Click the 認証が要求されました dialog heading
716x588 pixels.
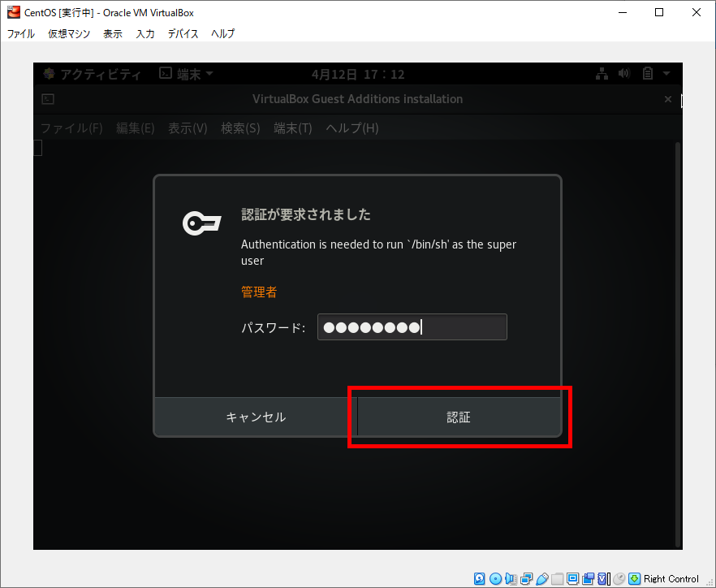point(306,214)
